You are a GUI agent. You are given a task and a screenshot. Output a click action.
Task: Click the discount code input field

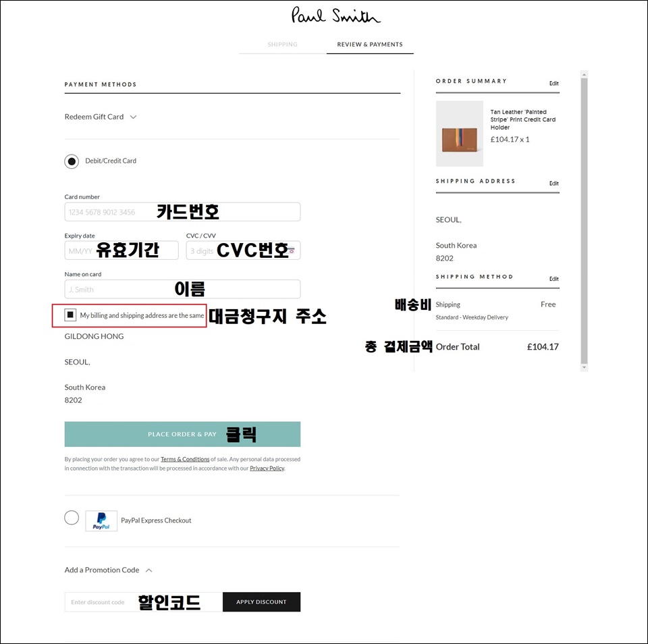pos(143,602)
